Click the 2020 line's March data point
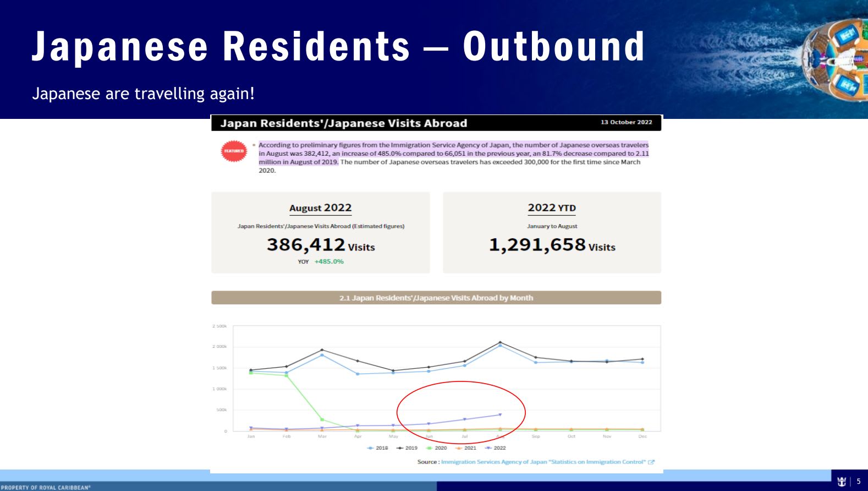Screen dimensions: 868x491 coord(322,419)
